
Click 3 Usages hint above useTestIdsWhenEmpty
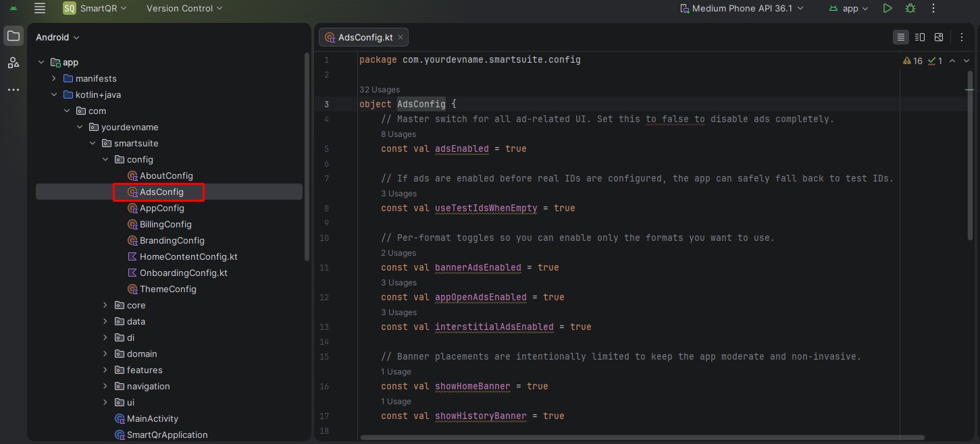(x=398, y=194)
